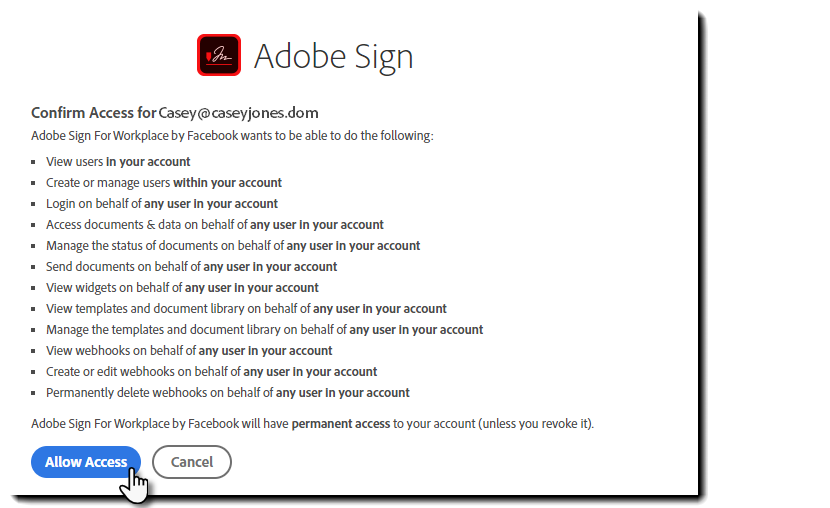Viewport: 830px width, 508px height.
Task: Click the red Adobe Sign logo icon
Action: click(219, 55)
